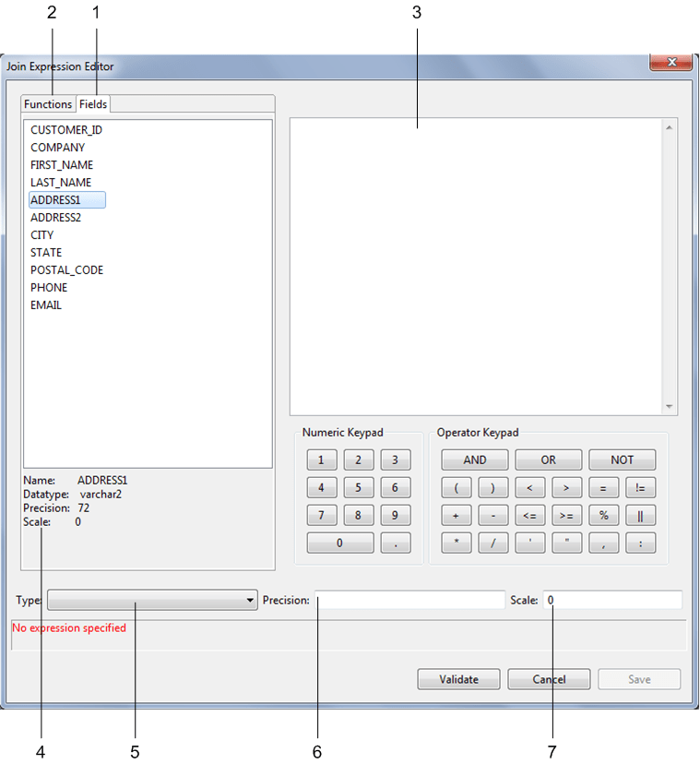
Task: Pick the LAST_NAME field
Action: [x=61, y=183]
